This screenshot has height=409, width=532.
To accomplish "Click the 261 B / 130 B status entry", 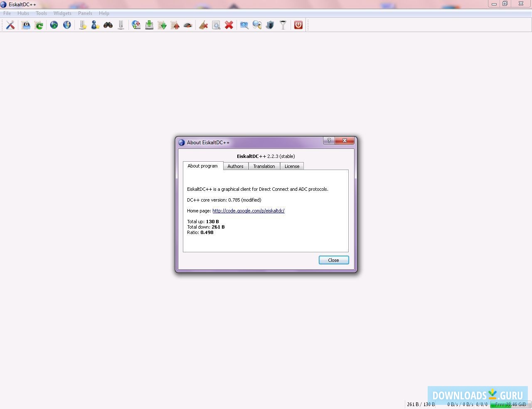I will (421, 404).
